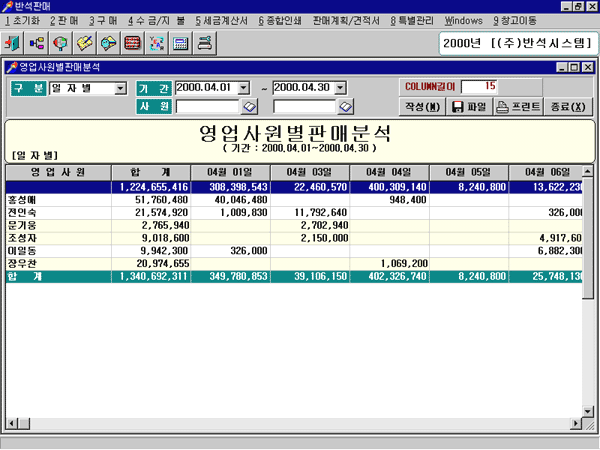Image resolution: width=600 pixels, height=450 pixels.
Task: Click the printer icon in main toolbar
Action: coord(205,43)
